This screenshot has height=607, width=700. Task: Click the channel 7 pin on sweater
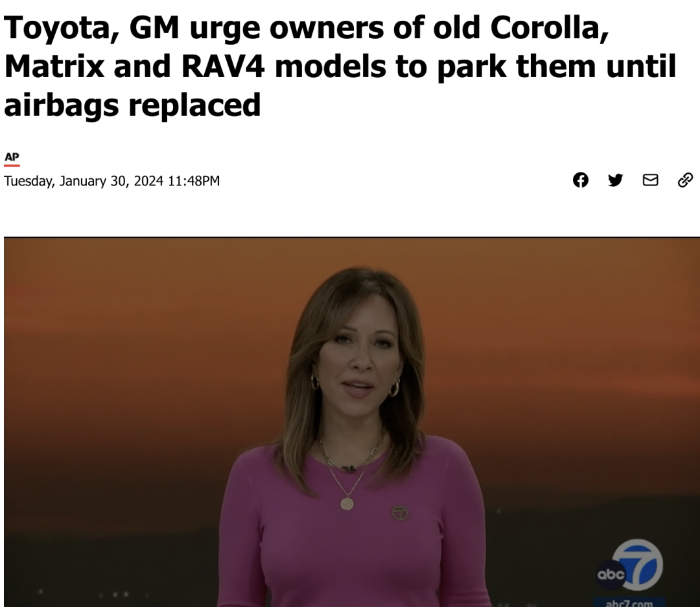[x=400, y=513]
